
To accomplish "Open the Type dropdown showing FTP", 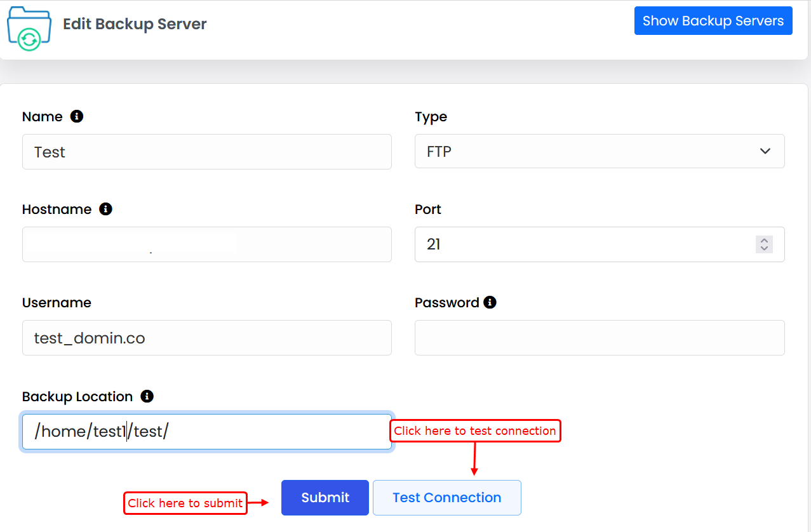I will [599, 152].
